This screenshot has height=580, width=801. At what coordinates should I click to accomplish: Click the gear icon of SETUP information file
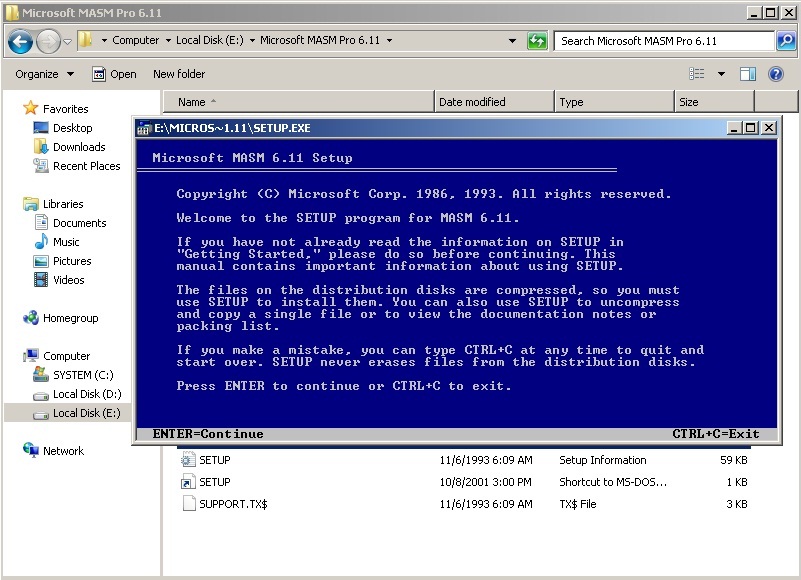coord(188,459)
